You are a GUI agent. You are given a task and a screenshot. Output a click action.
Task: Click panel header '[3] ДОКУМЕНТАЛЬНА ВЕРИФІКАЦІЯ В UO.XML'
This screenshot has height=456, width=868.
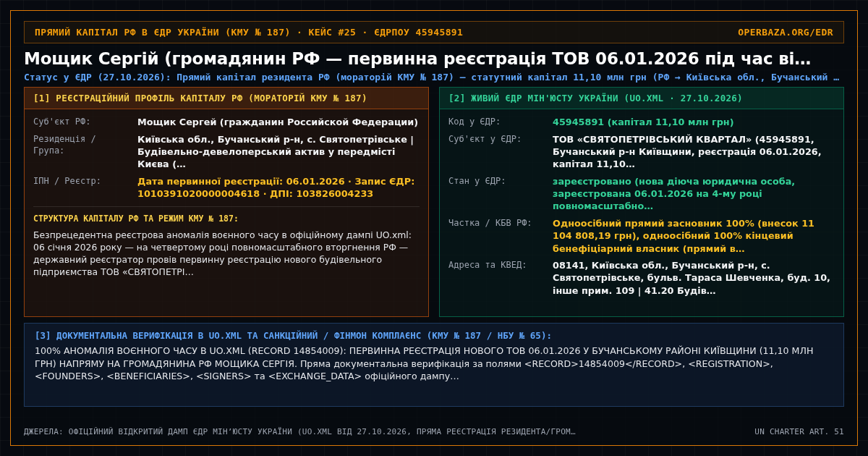293,336
